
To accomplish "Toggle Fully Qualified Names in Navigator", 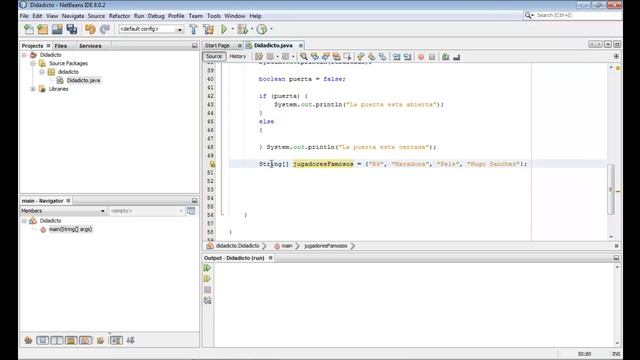I will pos(100,340).
